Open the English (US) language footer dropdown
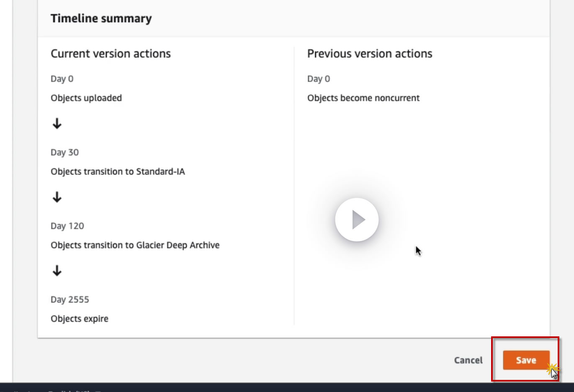 click(x=73, y=390)
